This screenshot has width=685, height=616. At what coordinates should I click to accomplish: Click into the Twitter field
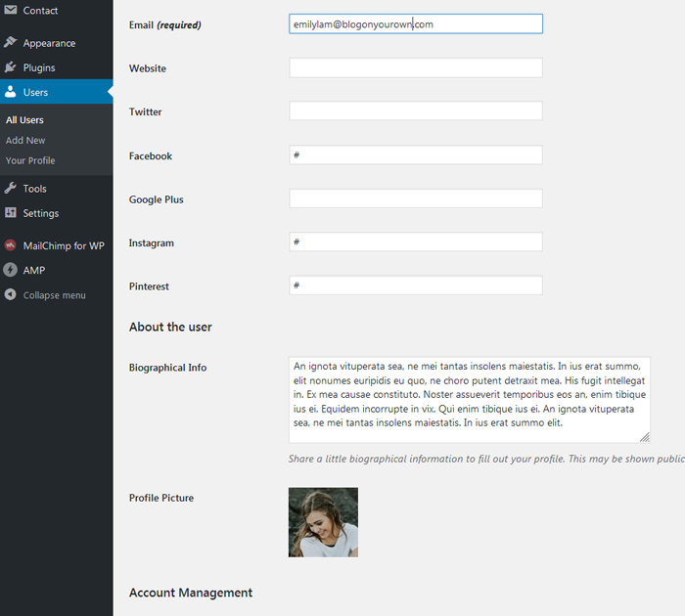click(416, 110)
